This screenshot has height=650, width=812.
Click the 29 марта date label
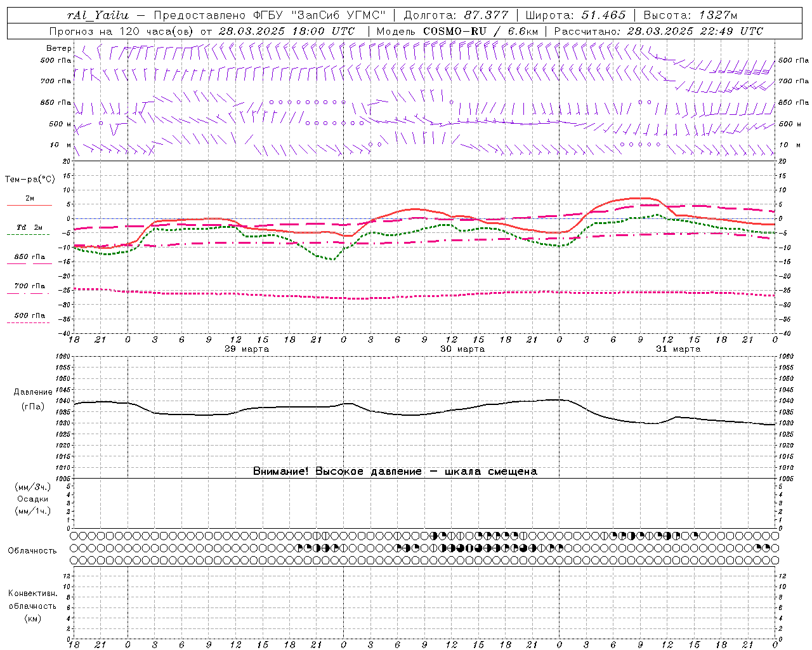247,349
